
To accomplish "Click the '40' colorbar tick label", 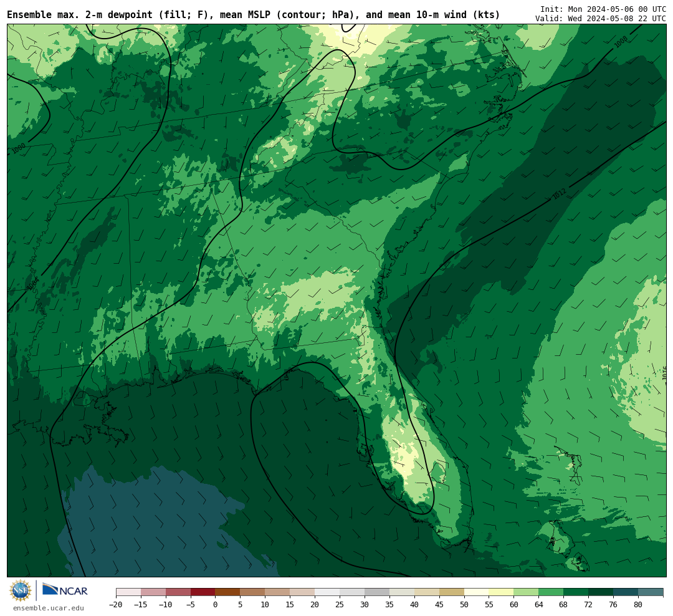I will tap(414, 605).
